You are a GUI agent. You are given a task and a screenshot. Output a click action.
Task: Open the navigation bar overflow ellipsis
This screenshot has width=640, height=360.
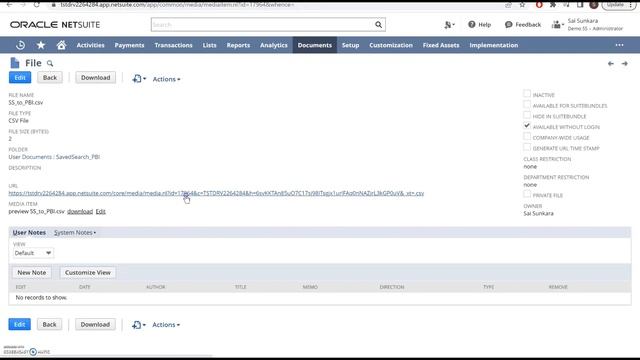point(619,45)
